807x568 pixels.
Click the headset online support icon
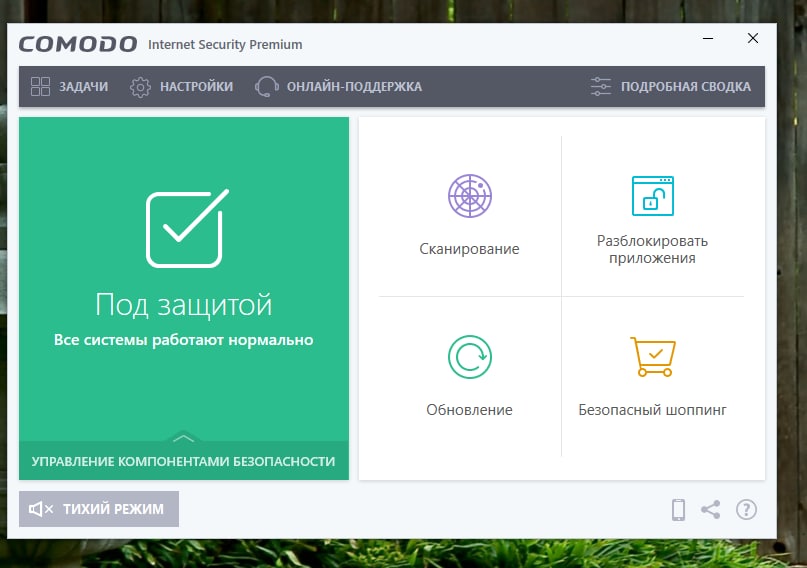[x=267, y=86]
